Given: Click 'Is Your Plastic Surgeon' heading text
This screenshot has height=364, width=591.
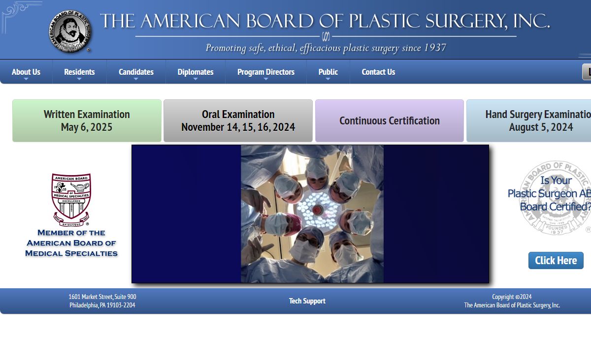Looking at the screenshot, I should (x=549, y=193).
